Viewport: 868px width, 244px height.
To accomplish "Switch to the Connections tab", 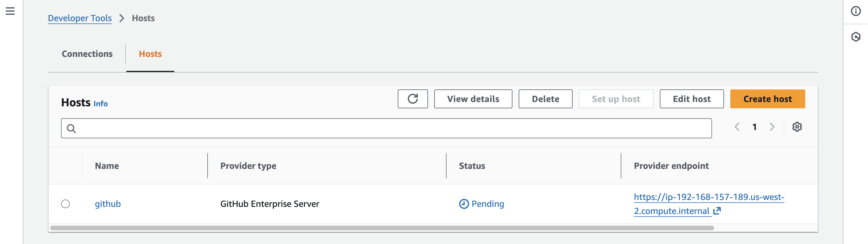I will pyautogui.click(x=87, y=54).
